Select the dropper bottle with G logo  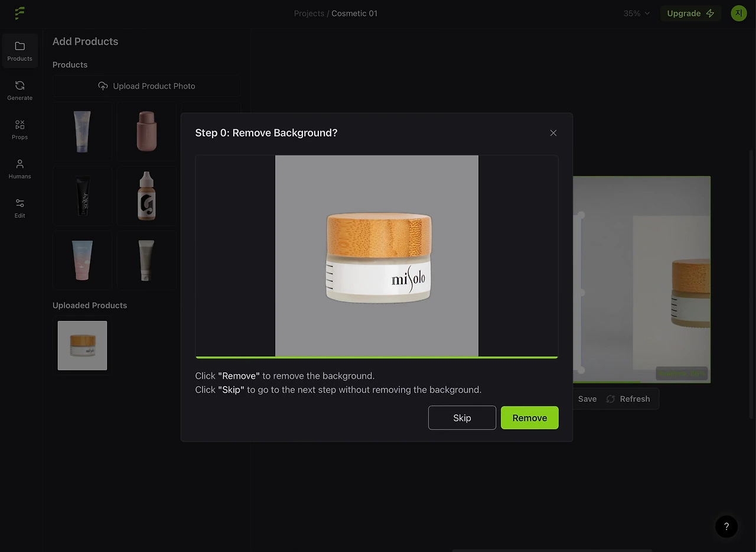(146, 196)
